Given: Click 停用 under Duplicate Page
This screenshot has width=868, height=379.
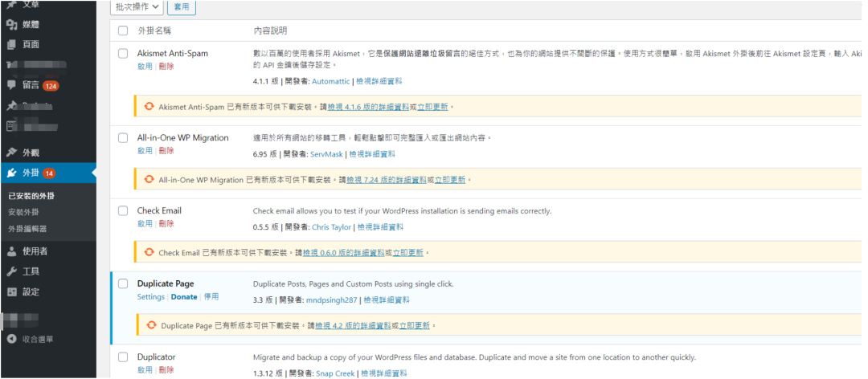Looking at the screenshot, I should click(x=211, y=296).
